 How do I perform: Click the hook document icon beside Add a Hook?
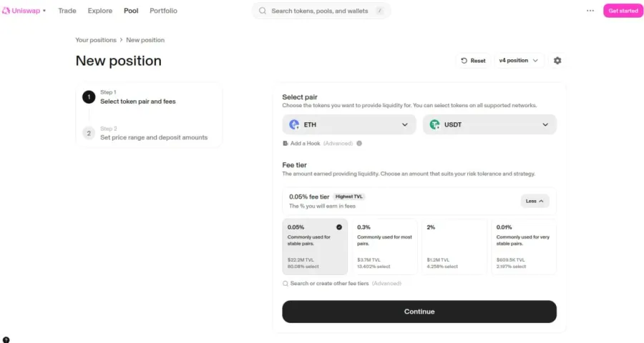(285, 143)
